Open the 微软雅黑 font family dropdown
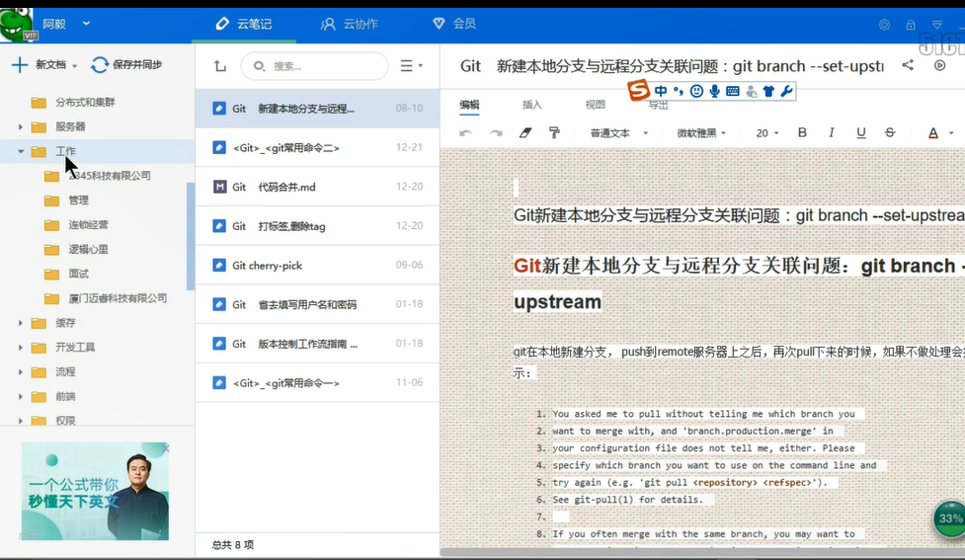 (701, 133)
